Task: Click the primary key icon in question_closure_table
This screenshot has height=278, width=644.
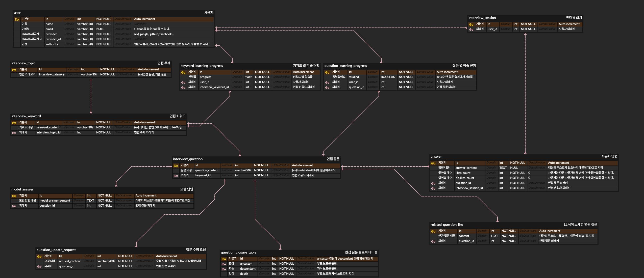Action: (x=224, y=259)
